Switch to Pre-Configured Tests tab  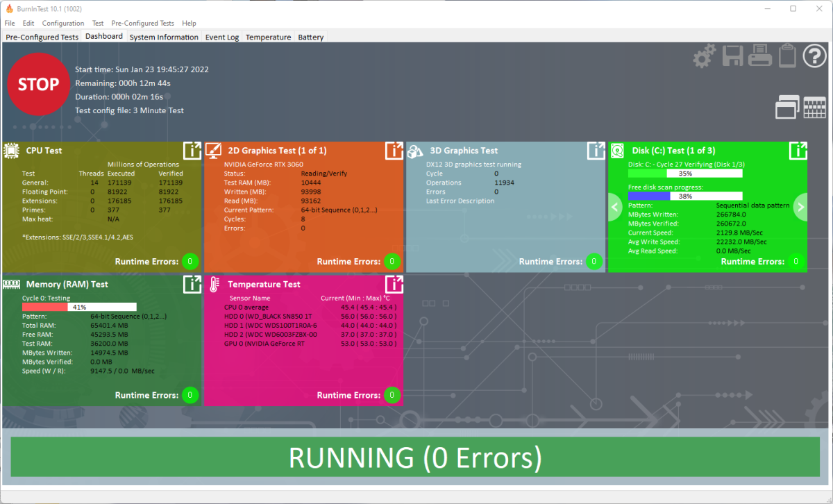[x=42, y=37]
